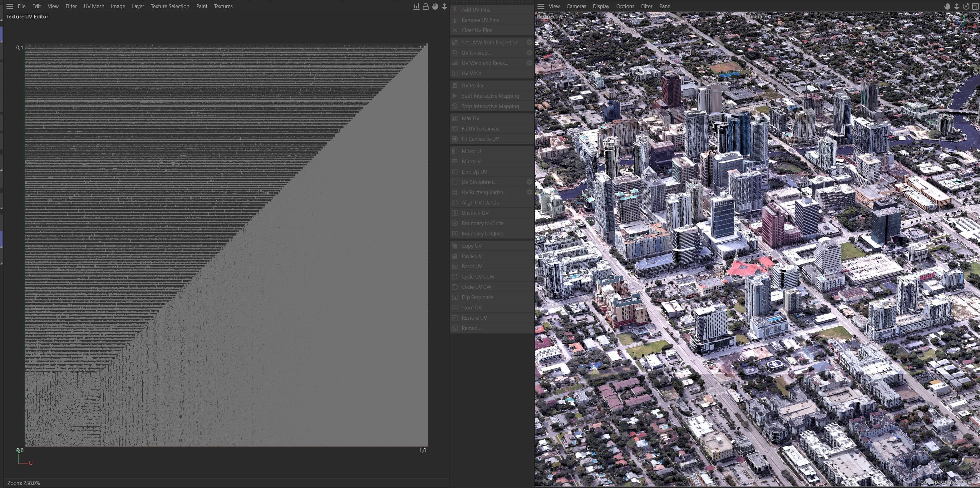The height and width of the screenshot is (488, 980).
Task: Open the UV Mesh menu
Action: click(94, 6)
